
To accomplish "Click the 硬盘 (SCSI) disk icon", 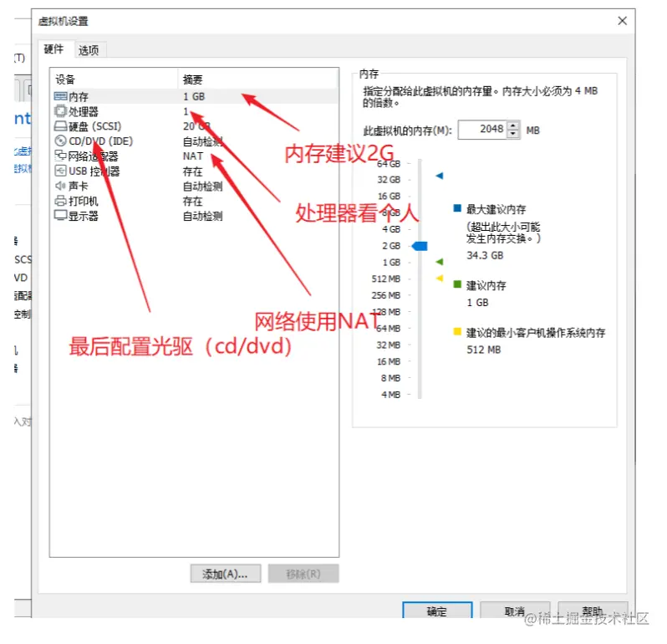I will (x=61, y=126).
